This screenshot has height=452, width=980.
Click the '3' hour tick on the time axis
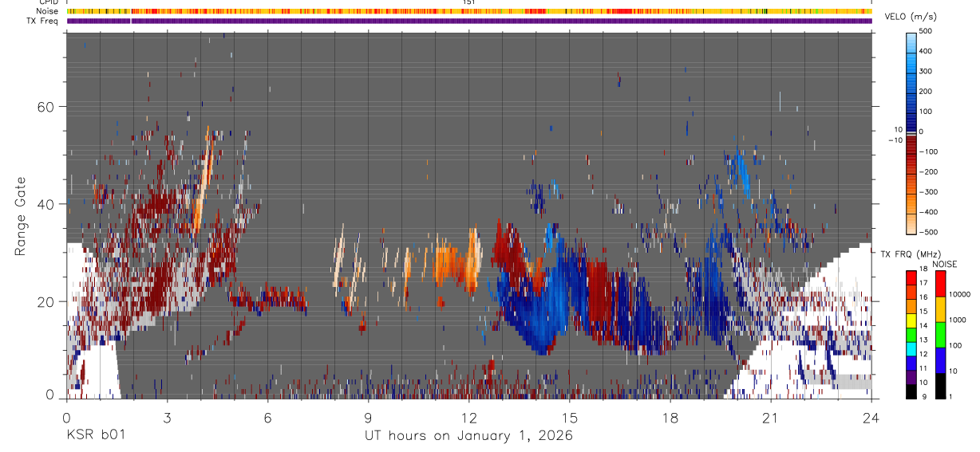click(x=168, y=417)
